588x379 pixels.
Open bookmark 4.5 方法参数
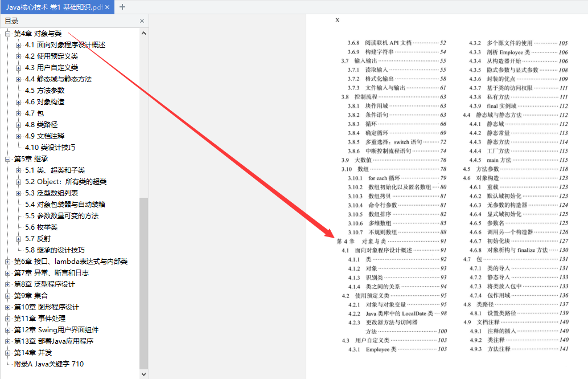pos(44,91)
